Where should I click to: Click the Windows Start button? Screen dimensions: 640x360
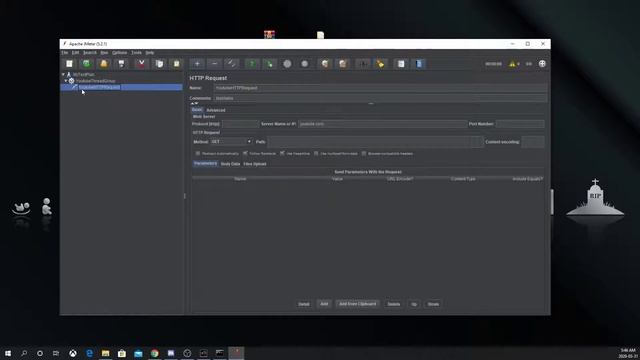[8, 353]
